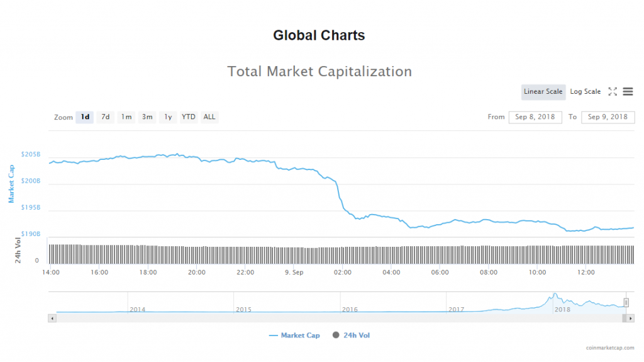Image resolution: width=644 pixels, height=362 pixels.
Task: Toggle Market Cap series in legend
Action: coord(294,336)
